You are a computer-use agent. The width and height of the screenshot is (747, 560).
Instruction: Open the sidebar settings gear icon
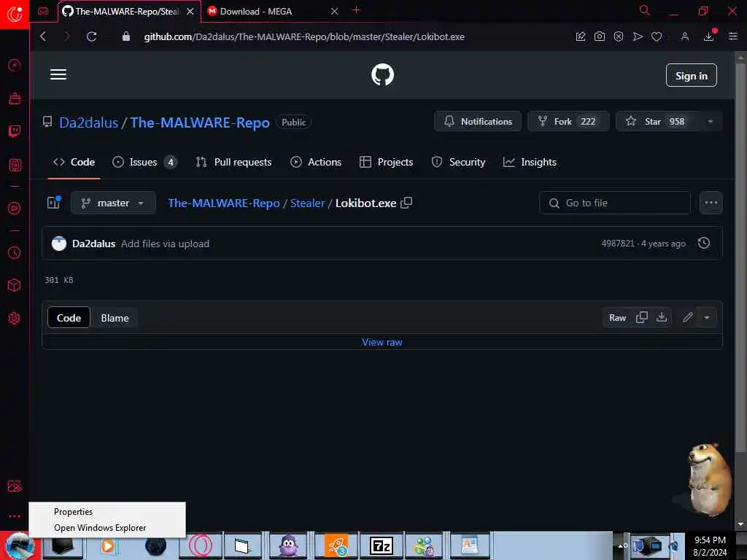tap(15, 318)
